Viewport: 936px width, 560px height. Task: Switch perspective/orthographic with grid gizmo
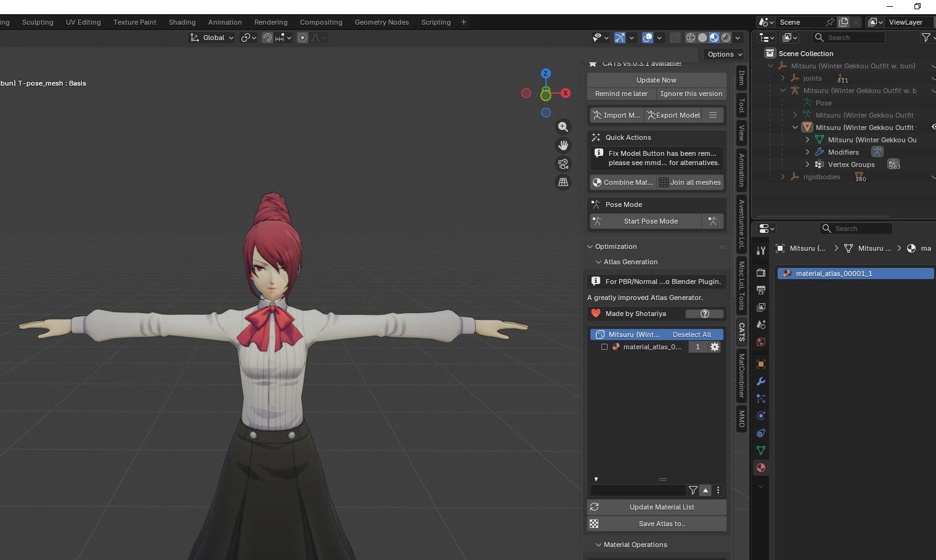tap(563, 182)
